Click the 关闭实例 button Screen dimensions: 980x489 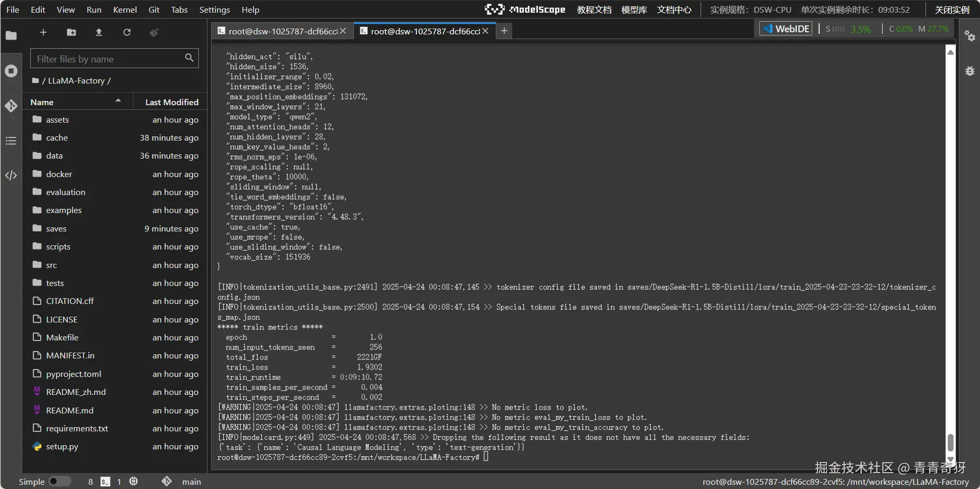coord(952,10)
